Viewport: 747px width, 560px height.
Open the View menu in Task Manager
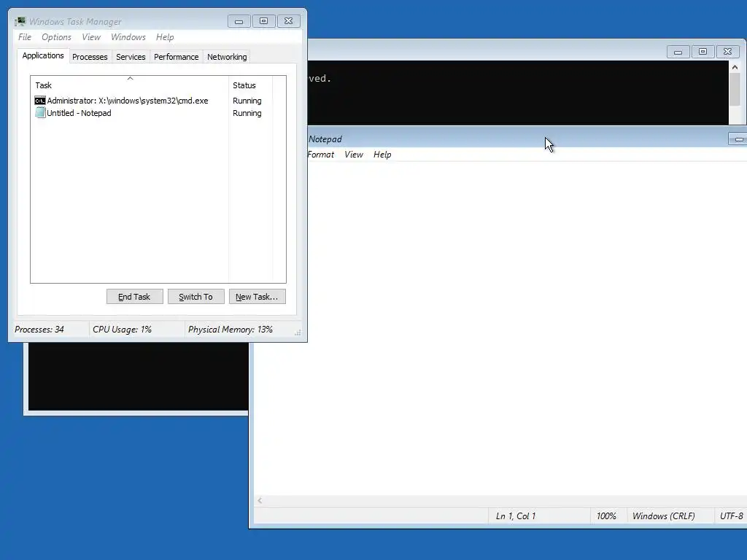tap(91, 37)
